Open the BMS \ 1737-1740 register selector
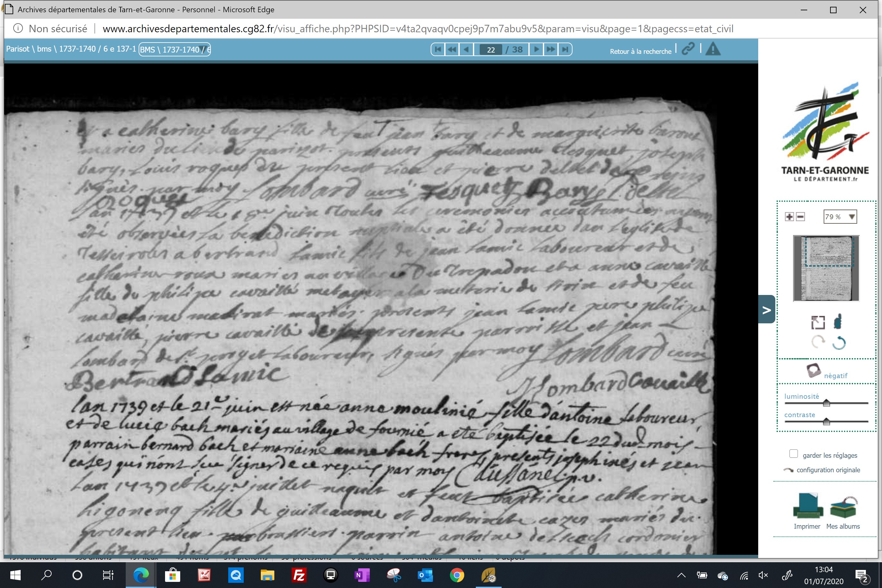Screen dimensions: 882x588 (175, 50)
